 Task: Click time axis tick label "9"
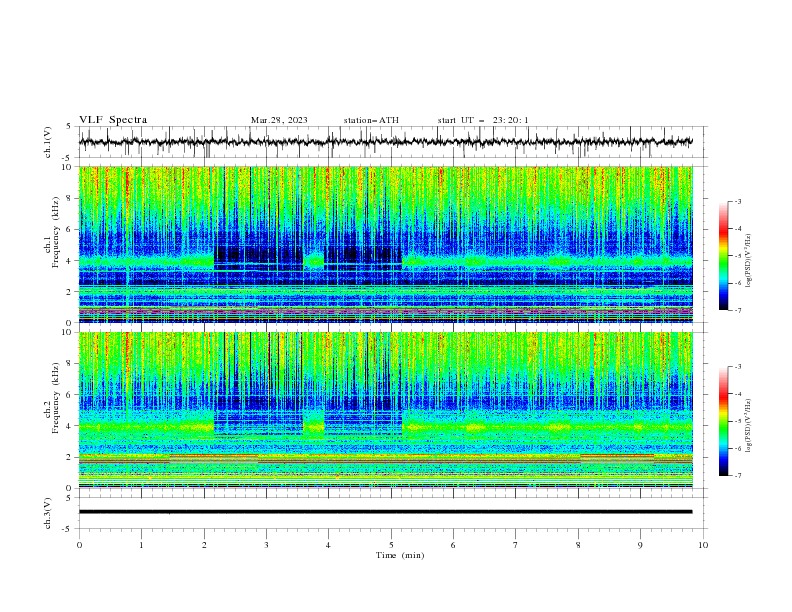(640, 545)
